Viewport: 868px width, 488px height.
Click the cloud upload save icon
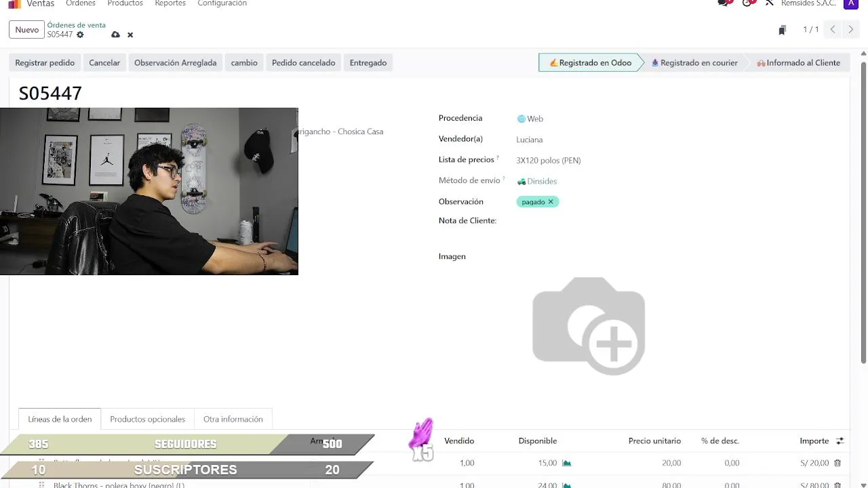coord(115,35)
